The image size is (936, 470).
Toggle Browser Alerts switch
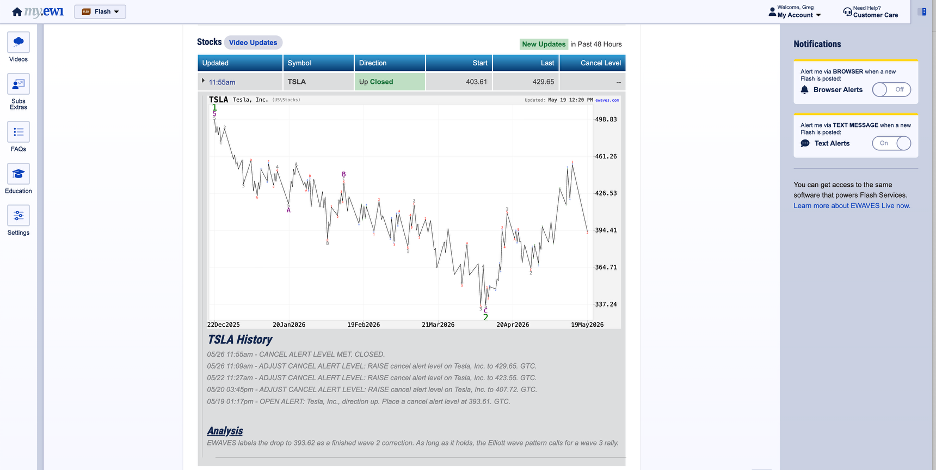coord(891,90)
